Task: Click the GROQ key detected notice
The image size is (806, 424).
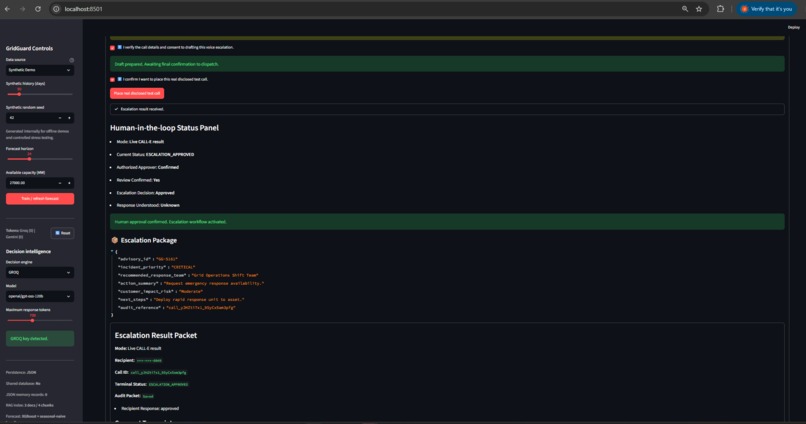Action: [x=40, y=339]
